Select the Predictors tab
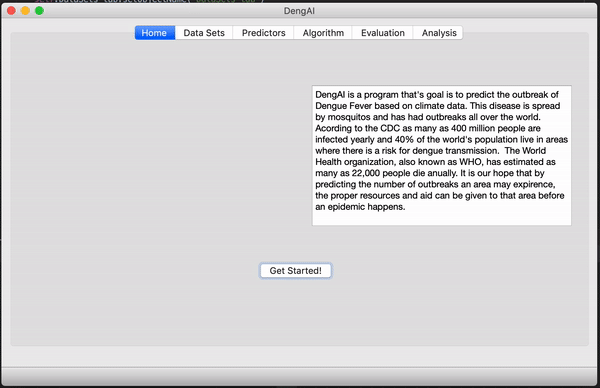The image size is (600, 388). pos(263,33)
